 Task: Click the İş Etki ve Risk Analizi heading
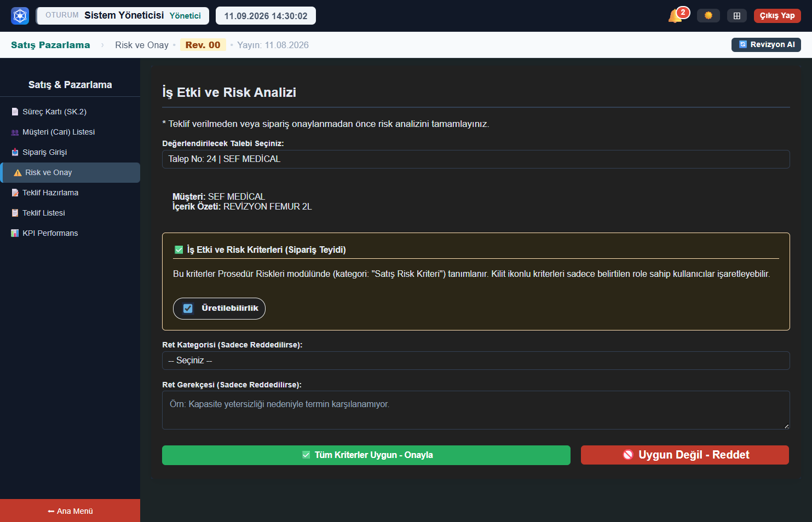pos(229,92)
